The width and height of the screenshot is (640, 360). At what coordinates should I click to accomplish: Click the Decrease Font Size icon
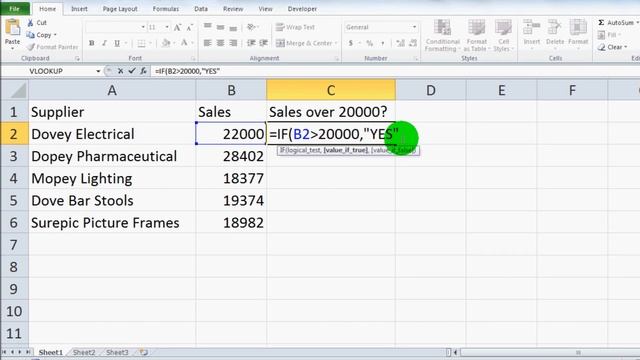(x=189, y=27)
